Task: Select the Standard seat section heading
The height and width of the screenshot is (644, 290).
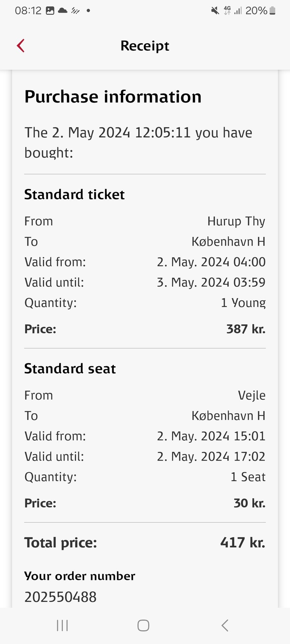Action: [x=70, y=369]
